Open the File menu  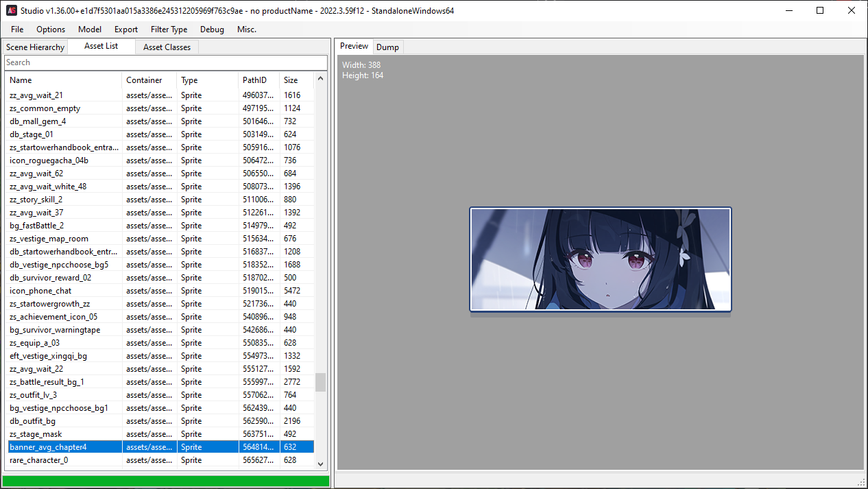click(17, 29)
